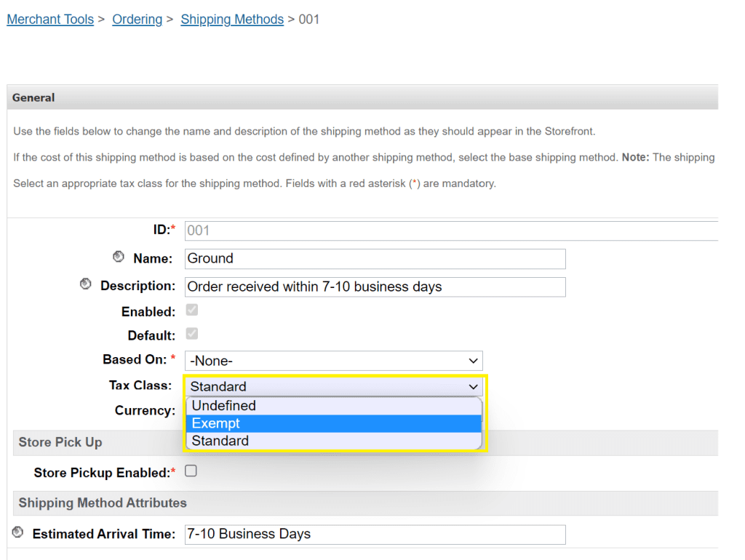Click the localization icon beside Description label
This screenshot has height=560, width=745.
click(x=86, y=284)
